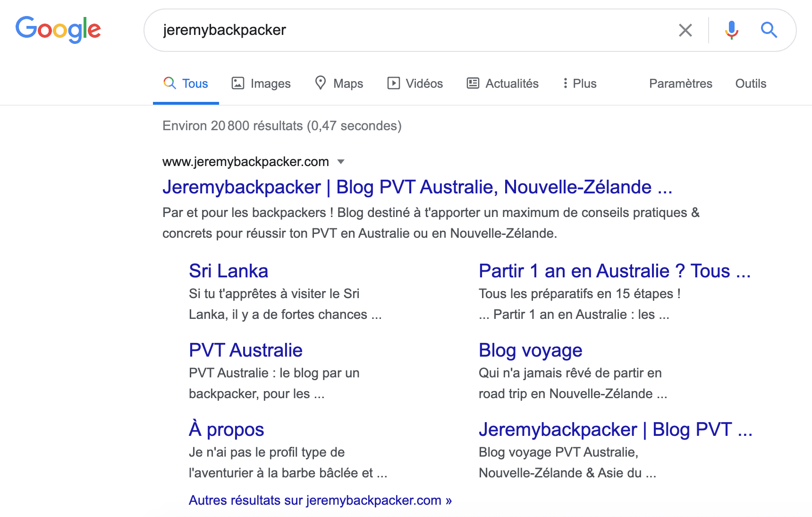Open the Actualités tab
Image resolution: width=812 pixels, height=517 pixels.
503,83
